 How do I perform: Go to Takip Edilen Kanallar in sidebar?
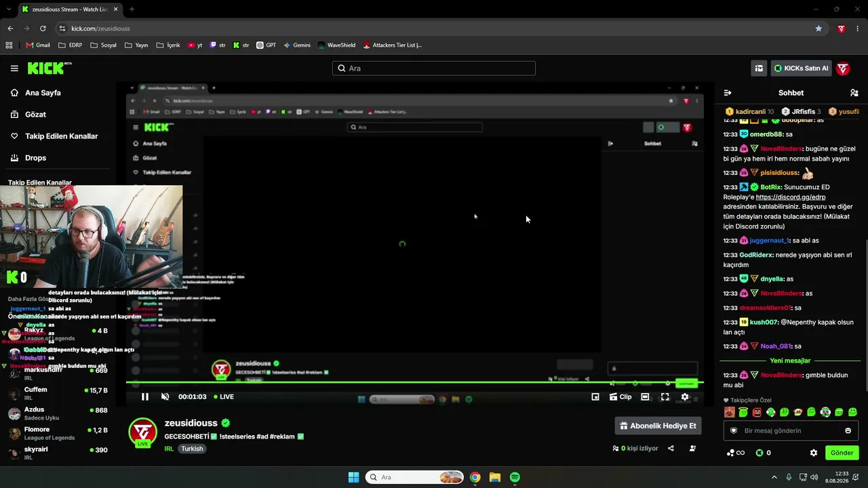[x=62, y=136]
